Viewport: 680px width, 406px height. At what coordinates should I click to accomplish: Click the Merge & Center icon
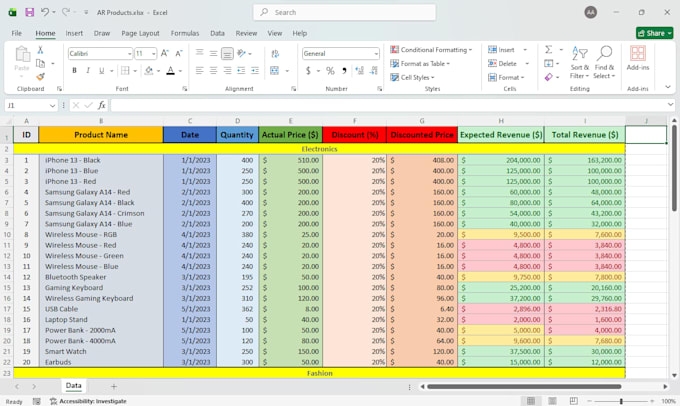tap(275, 70)
